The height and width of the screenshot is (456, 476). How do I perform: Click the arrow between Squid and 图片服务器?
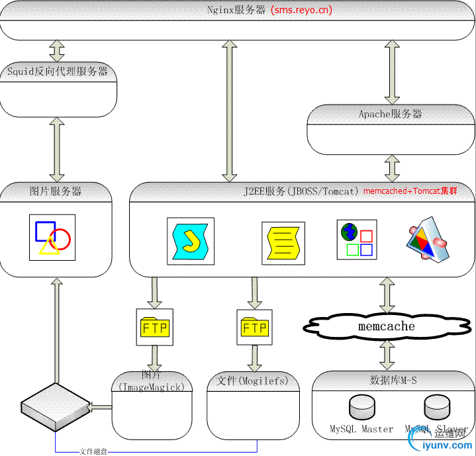point(57,150)
